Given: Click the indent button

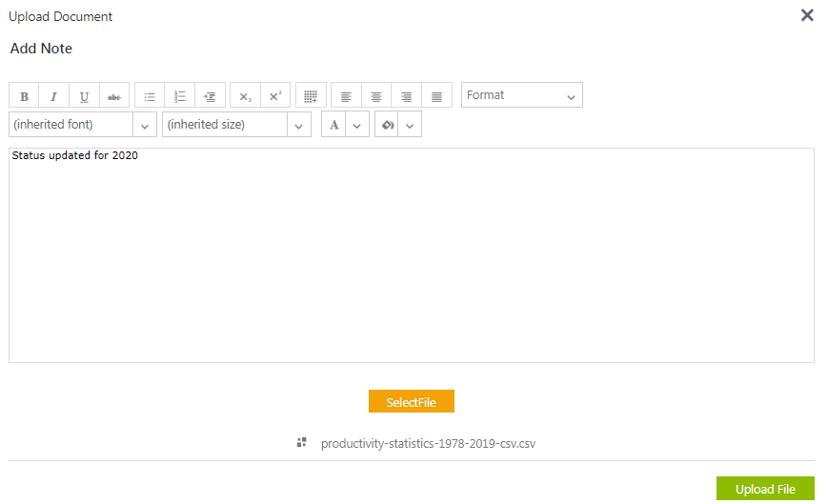Looking at the screenshot, I should [211, 96].
